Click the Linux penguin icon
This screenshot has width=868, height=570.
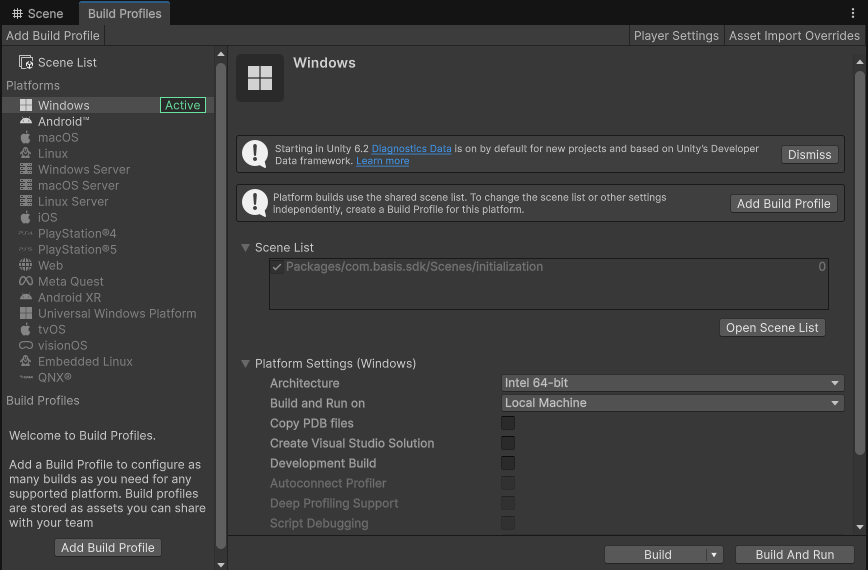pyautogui.click(x=25, y=153)
